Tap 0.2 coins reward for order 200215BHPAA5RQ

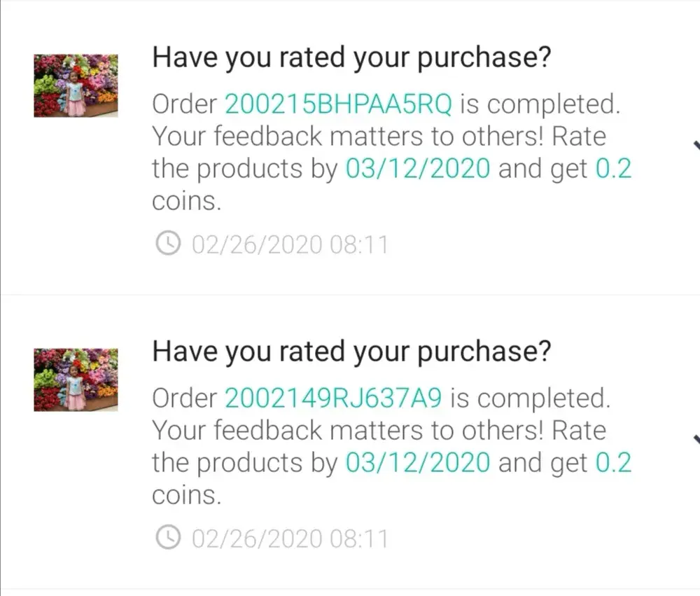click(613, 169)
